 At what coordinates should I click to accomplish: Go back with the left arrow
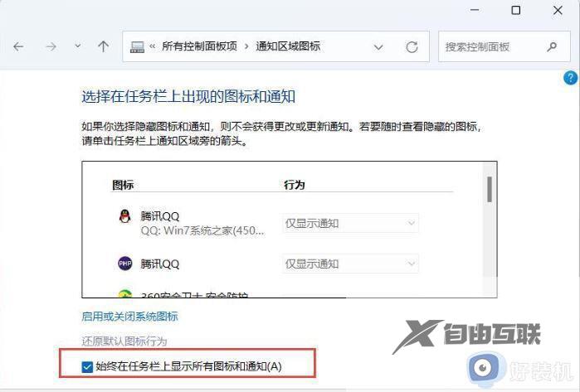(x=18, y=46)
